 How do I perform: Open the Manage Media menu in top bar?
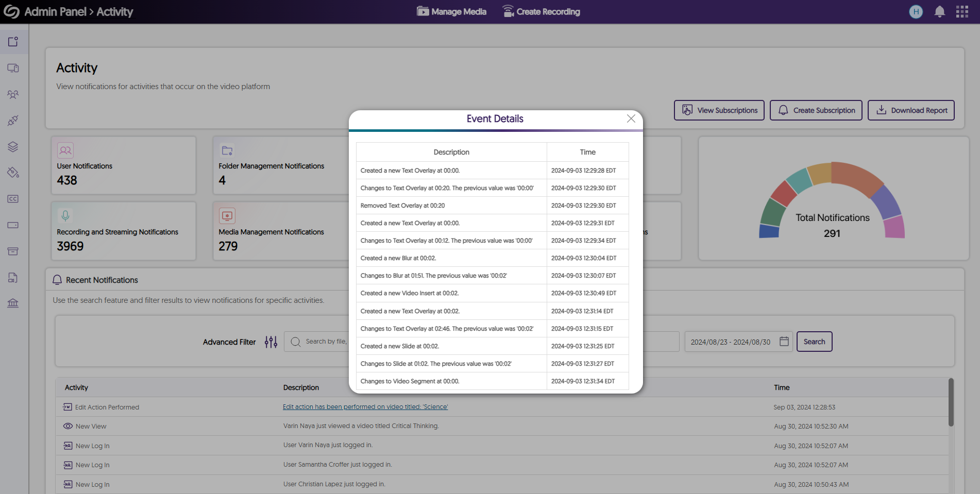point(451,11)
